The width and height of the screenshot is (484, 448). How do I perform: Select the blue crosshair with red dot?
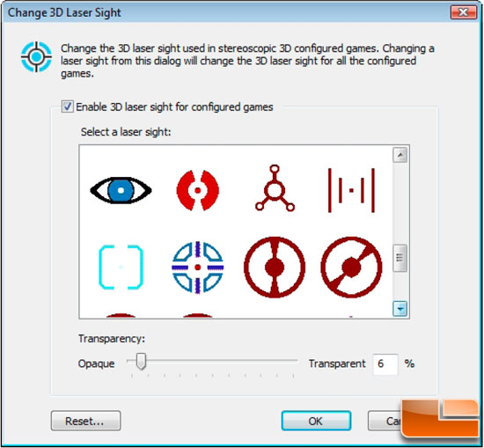pyautogui.click(x=197, y=267)
